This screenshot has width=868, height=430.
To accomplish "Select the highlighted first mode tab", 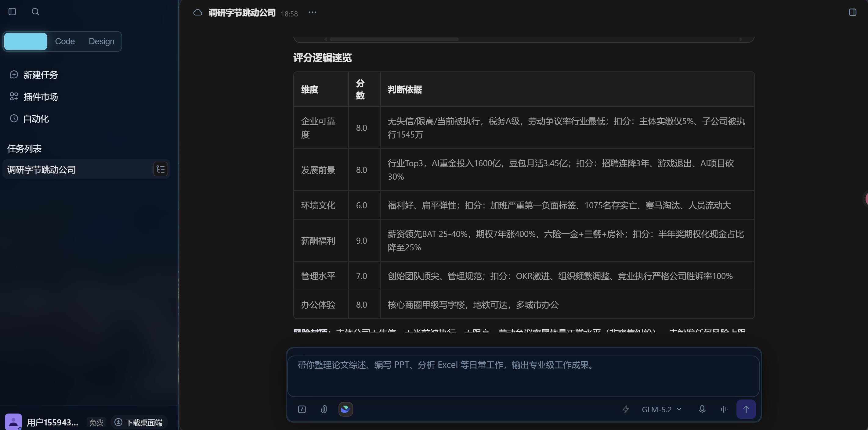I will 26,41.
